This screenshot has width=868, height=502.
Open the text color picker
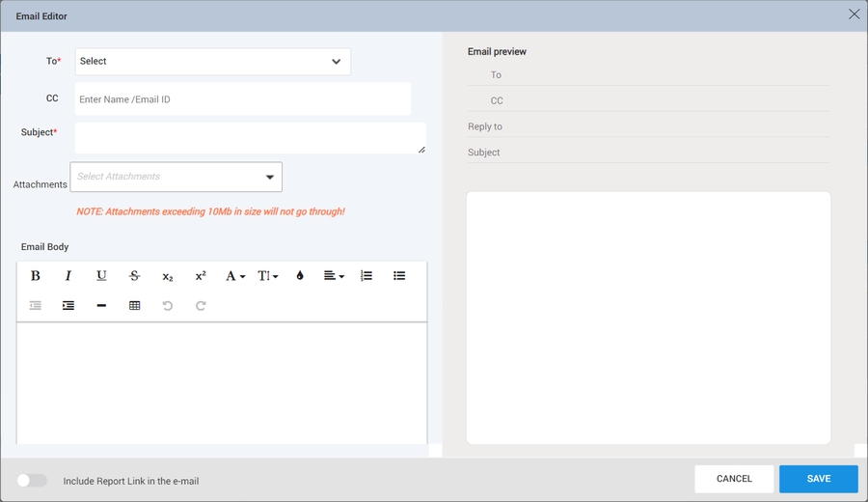pyautogui.click(x=300, y=276)
